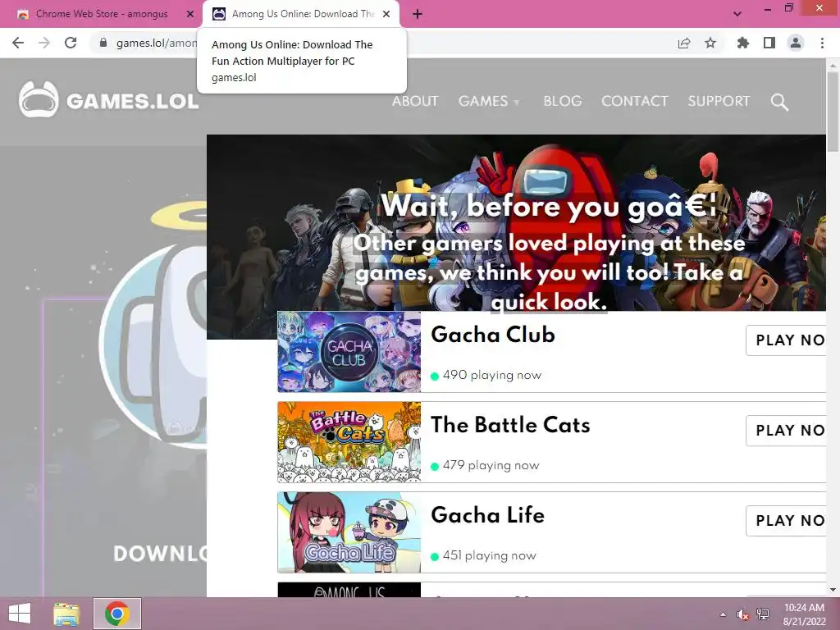The width and height of the screenshot is (840, 630).
Task: Click the scrollbar down arrow
Action: click(833, 590)
